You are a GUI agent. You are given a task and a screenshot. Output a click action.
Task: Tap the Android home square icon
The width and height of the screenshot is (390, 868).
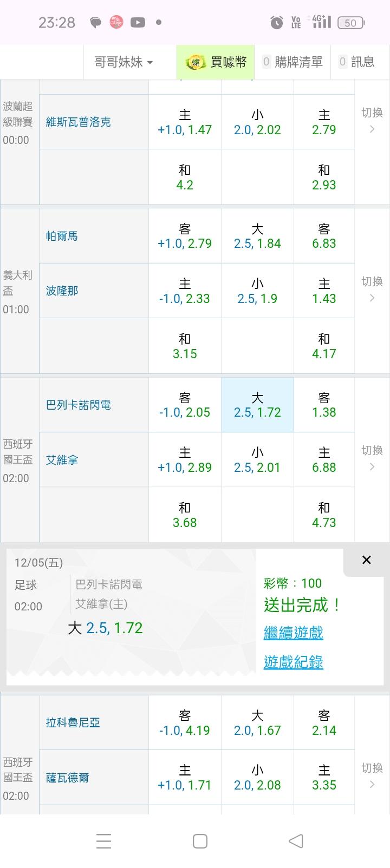point(200,841)
